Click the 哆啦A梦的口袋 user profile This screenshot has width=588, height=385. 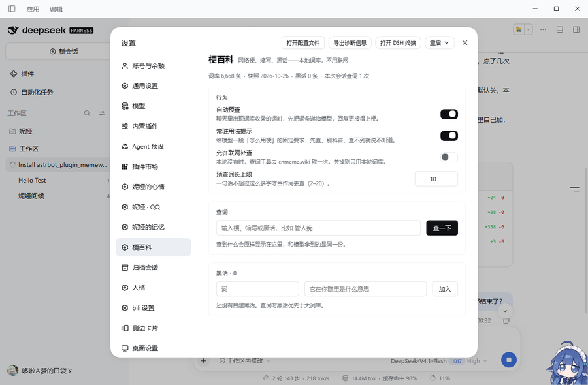(x=39, y=371)
